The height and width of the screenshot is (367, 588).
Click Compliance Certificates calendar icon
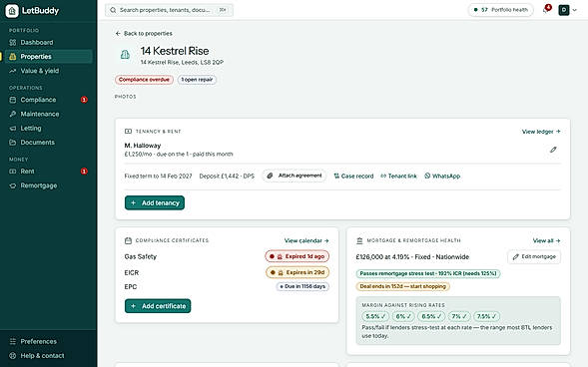(x=128, y=240)
